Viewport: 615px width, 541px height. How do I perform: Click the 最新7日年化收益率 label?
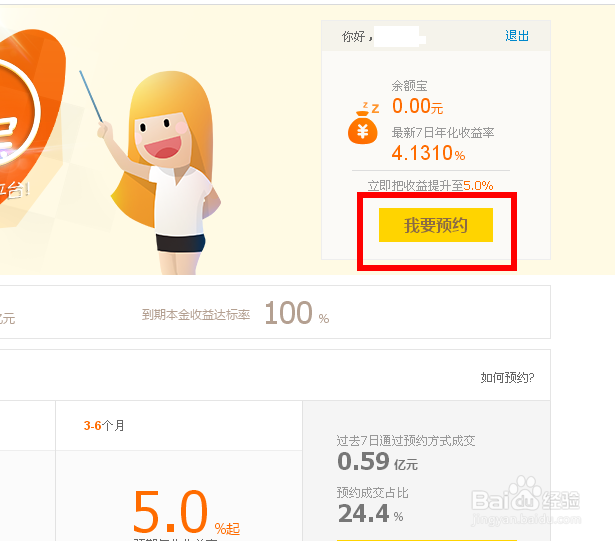click(x=443, y=133)
